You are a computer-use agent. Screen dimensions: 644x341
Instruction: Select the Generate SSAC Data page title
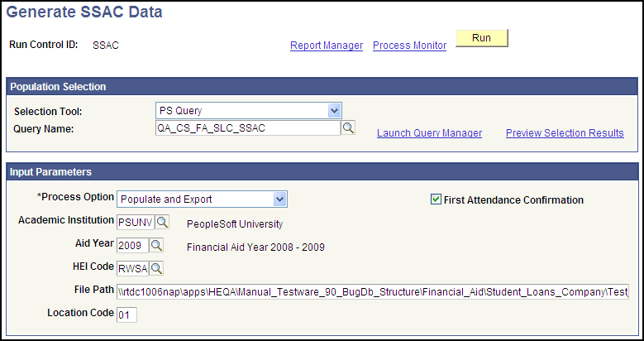click(x=84, y=12)
